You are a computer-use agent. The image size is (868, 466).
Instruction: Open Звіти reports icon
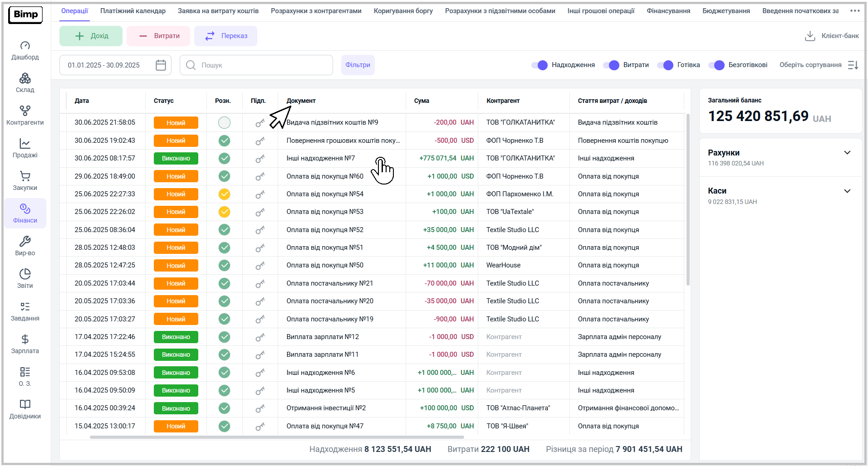pyautogui.click(x=25, y=274)
